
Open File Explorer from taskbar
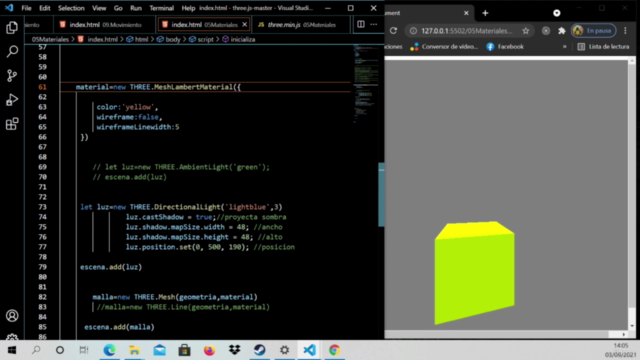[x=134, y=350]
